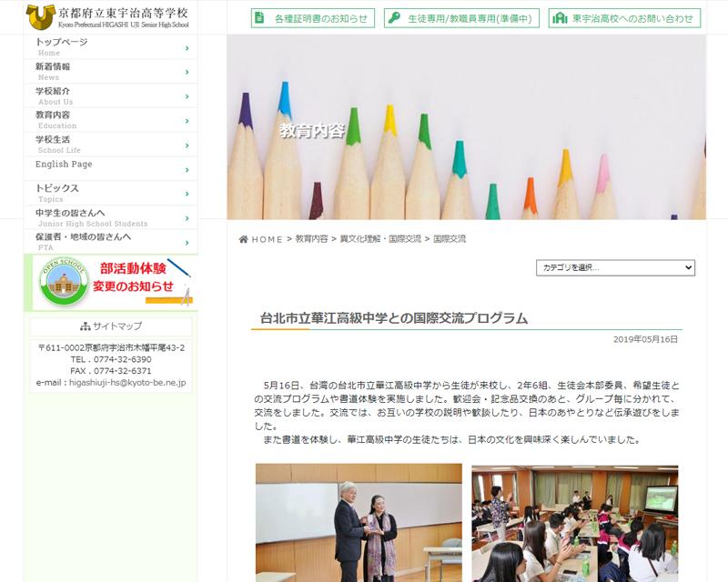Select the 学校生活 School Life menu
Image resolution: width=728 pixels, height=582 pixels.
(x=109, y=145)
